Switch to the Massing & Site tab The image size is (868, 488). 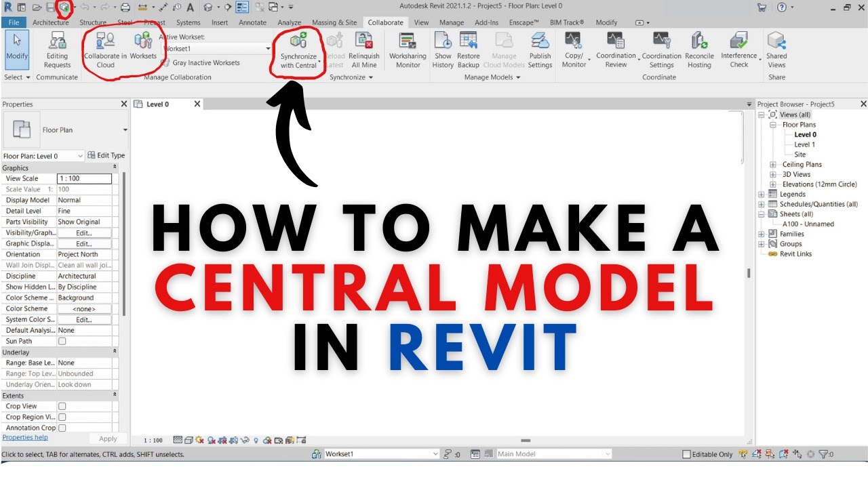pyautogui.click(x=334, y=22)
